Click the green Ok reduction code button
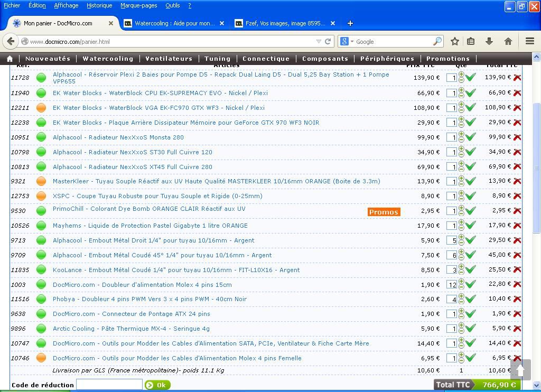This screenshot has width=541, height=392. pyautogui.click(x=157, y=385)
